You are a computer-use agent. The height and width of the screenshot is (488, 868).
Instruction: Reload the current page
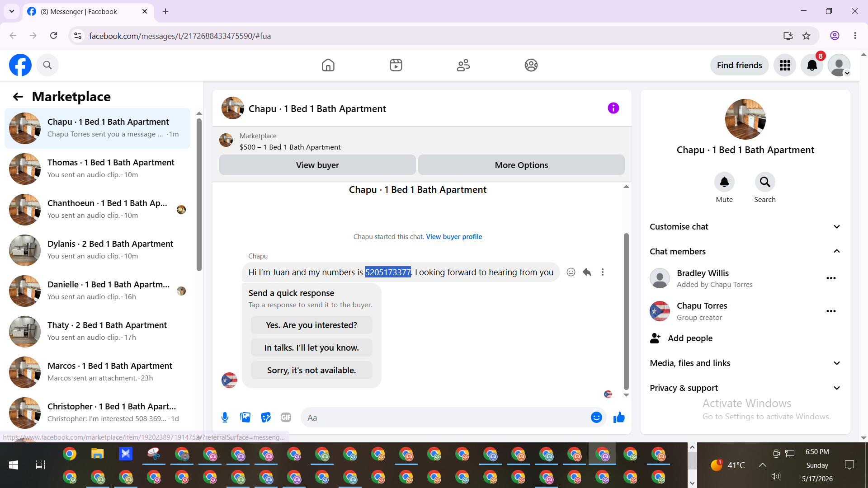[x=53, y=36]
